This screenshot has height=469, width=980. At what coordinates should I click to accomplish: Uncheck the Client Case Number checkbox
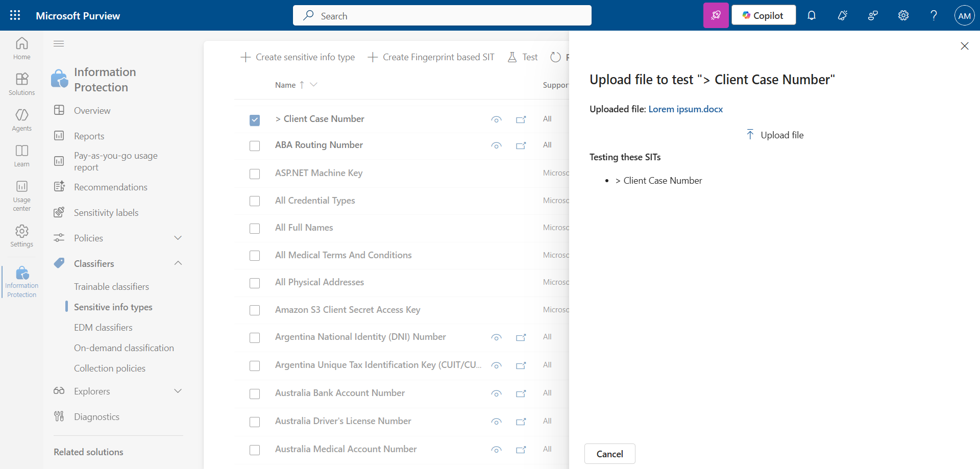(x=255, y=120)
